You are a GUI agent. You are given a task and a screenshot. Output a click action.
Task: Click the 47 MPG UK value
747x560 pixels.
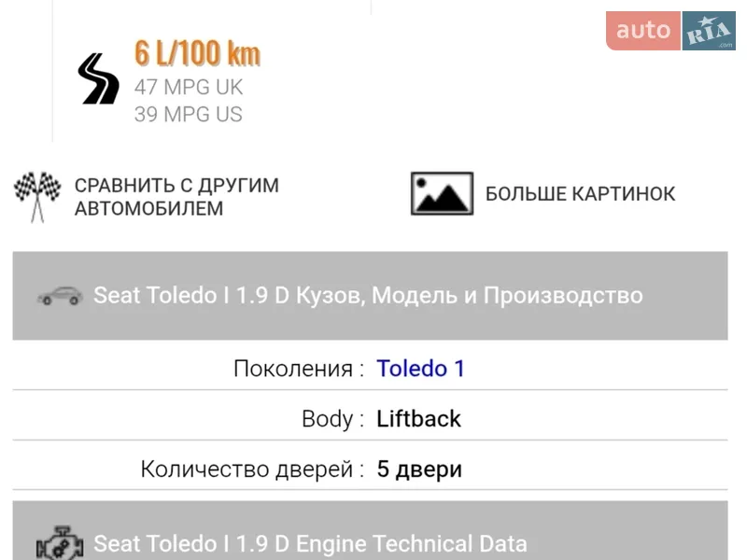[x=188, y=87]
